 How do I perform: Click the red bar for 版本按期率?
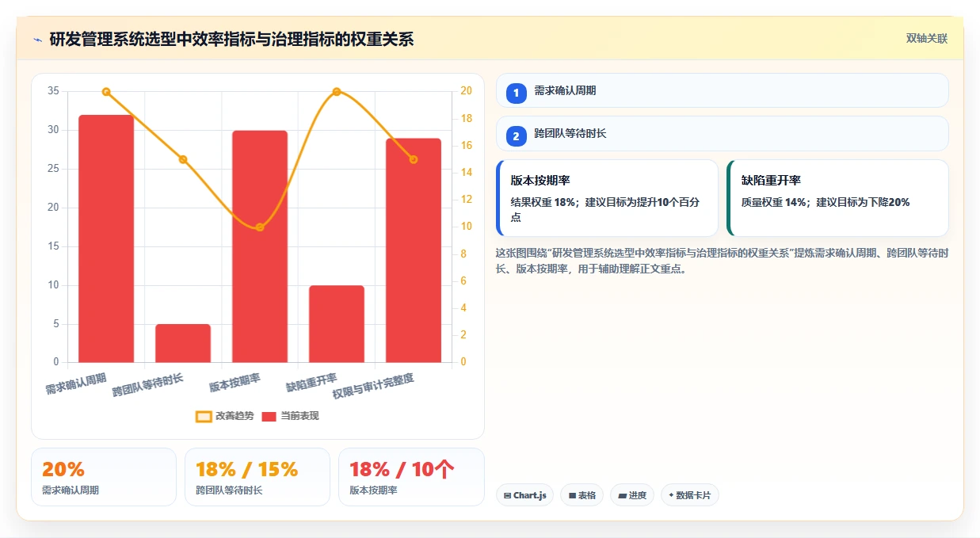[260, 246]
